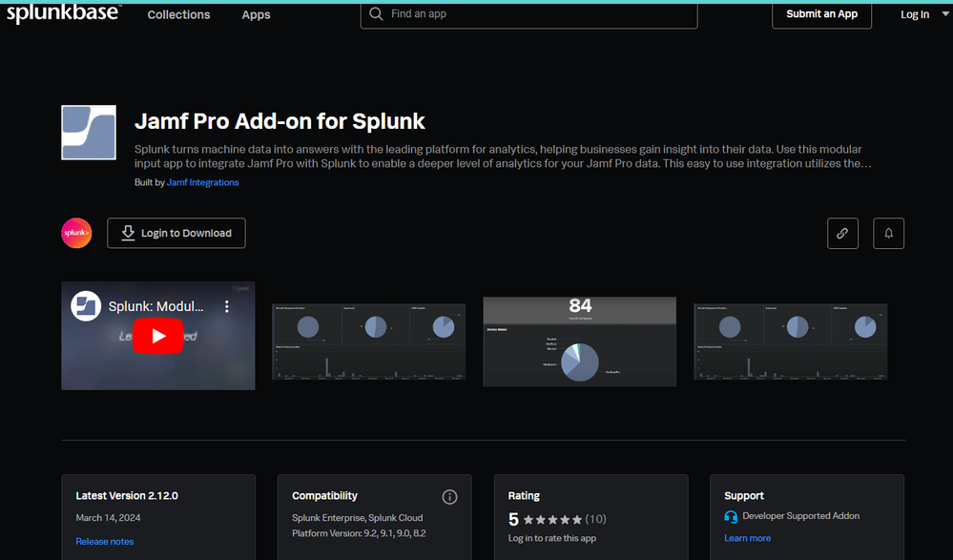
Task: Click Log in to rate this app
Action: tap(552, 538)
